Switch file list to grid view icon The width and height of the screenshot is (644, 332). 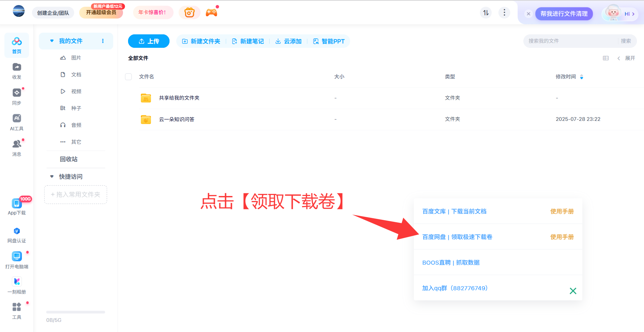click(606, 58)
